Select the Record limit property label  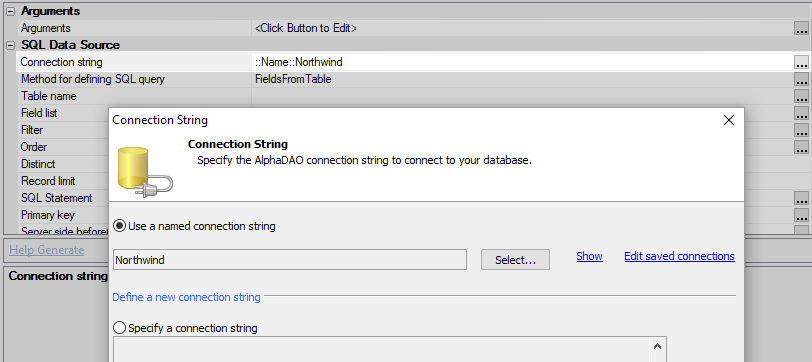click(48, 181)
